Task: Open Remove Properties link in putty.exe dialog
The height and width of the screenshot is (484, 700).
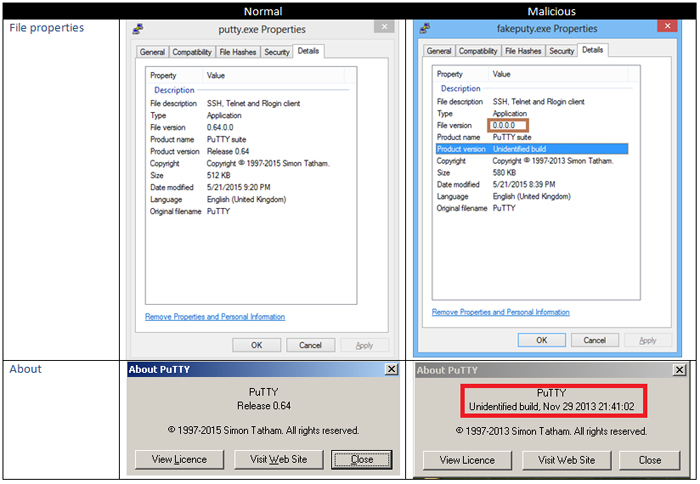Action: coord(215,317)
